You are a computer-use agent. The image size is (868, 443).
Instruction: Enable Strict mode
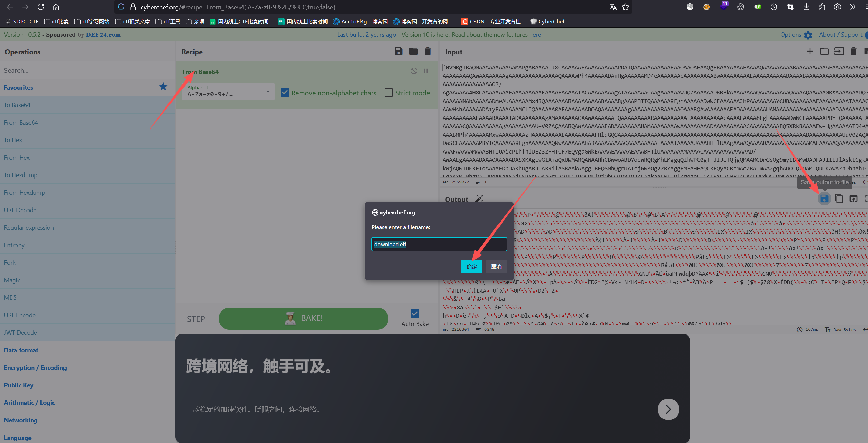pyautogui.click(x=388, y=92)
